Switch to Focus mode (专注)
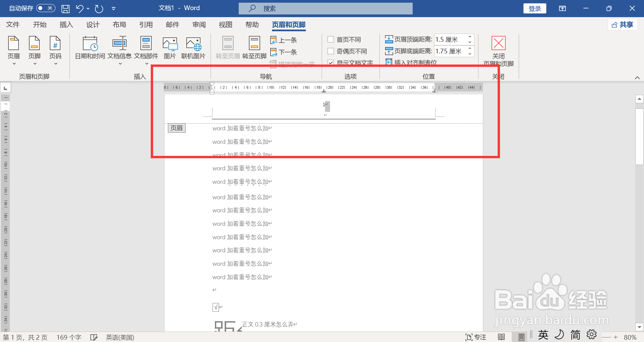Image resolution: width=644 pixels, height=342 pixels. pos(476,337)
